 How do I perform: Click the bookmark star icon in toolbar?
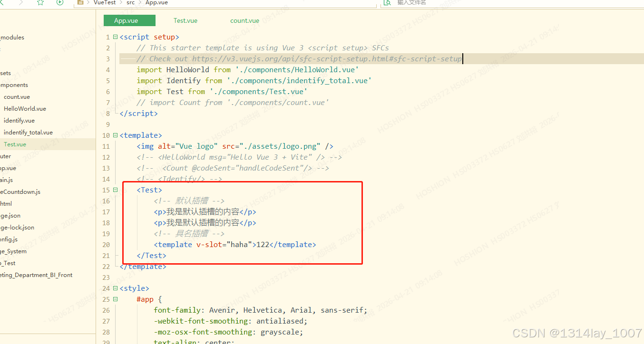coord(40,2)
